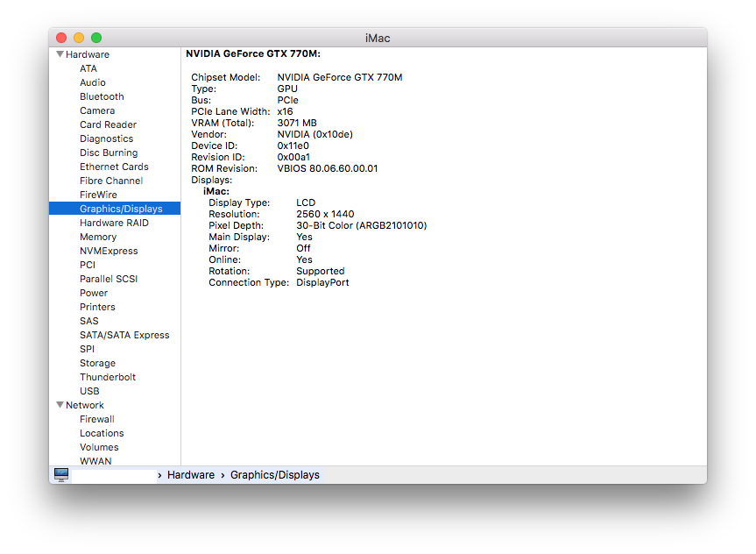
Task: Click the computer icon in path bar
Action: click(x=61, y=475)
